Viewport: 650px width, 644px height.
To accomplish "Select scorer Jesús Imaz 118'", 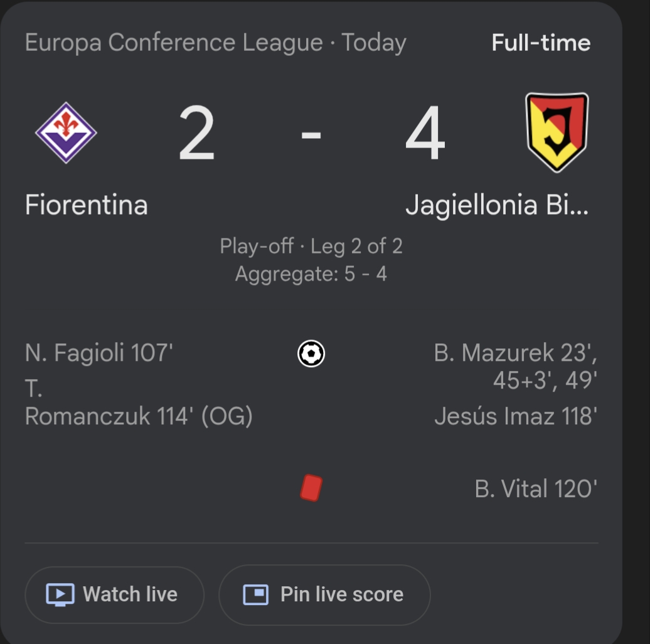I will point(515,416).
